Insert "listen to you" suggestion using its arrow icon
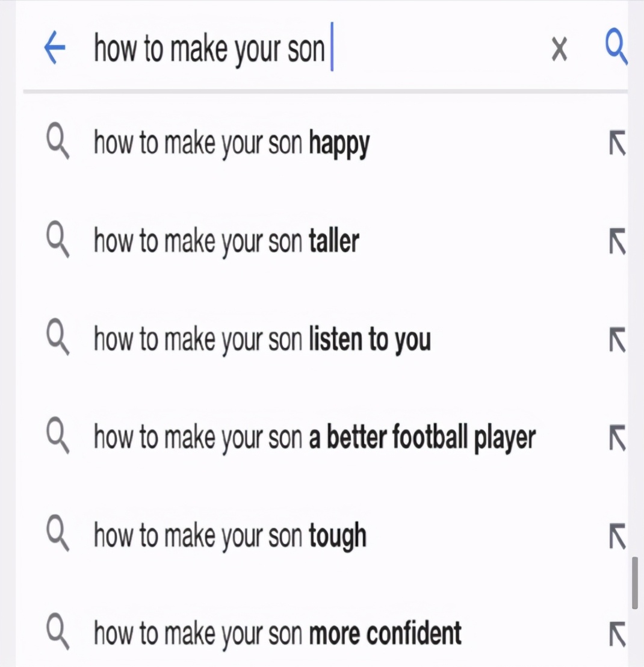This screenshot has height=667, width=644. [x=617, y=340]
